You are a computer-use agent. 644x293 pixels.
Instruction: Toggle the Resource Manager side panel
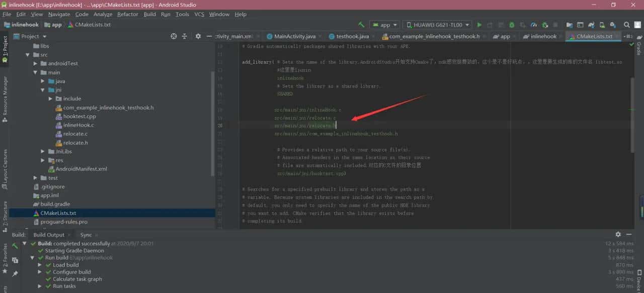pos(5,100)
